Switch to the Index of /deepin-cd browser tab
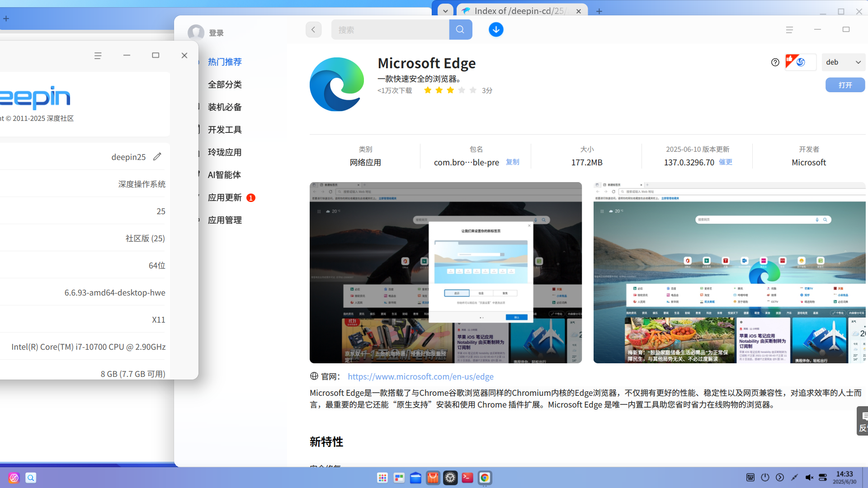This screenshot has width=868, height=488. click(x=522, y=11)
